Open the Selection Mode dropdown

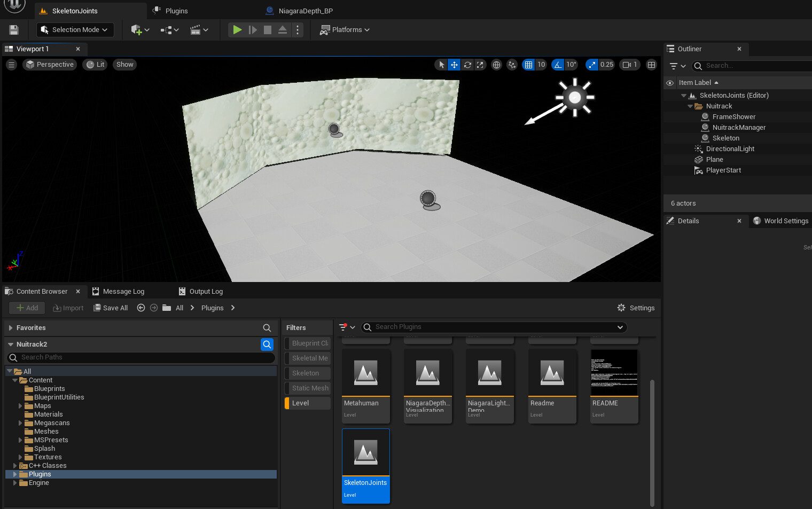tap(74, 30)
